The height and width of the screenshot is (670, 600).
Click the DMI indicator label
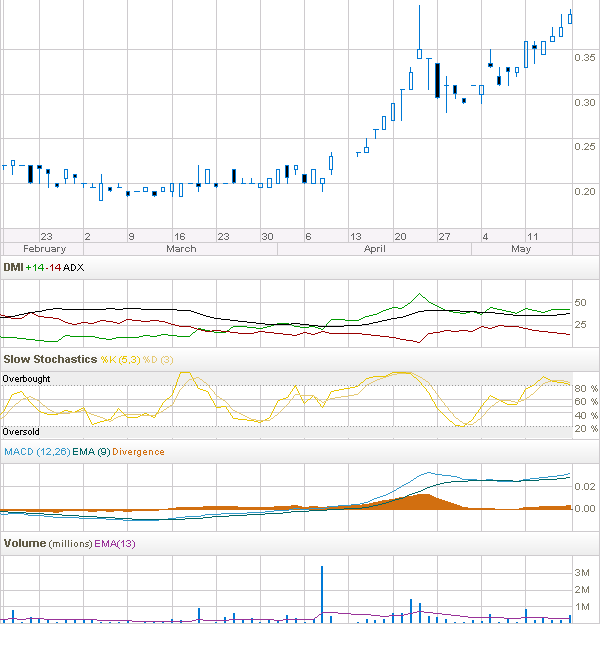tap(14, 268)
